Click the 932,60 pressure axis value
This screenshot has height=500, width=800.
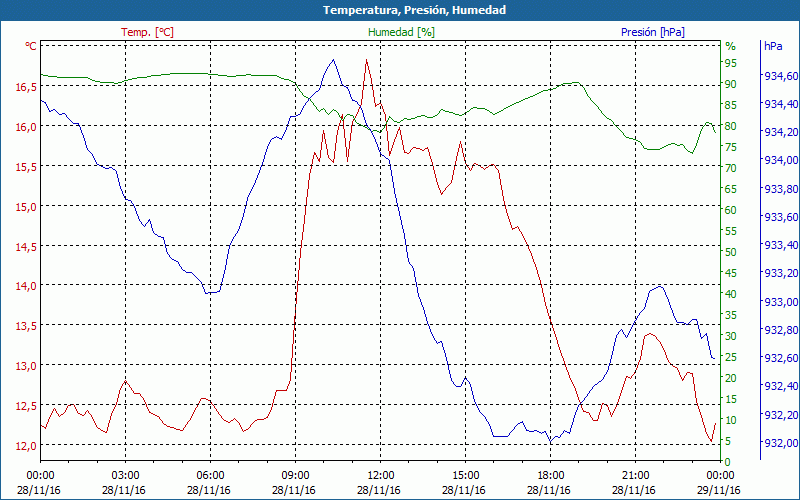point(781,359)
